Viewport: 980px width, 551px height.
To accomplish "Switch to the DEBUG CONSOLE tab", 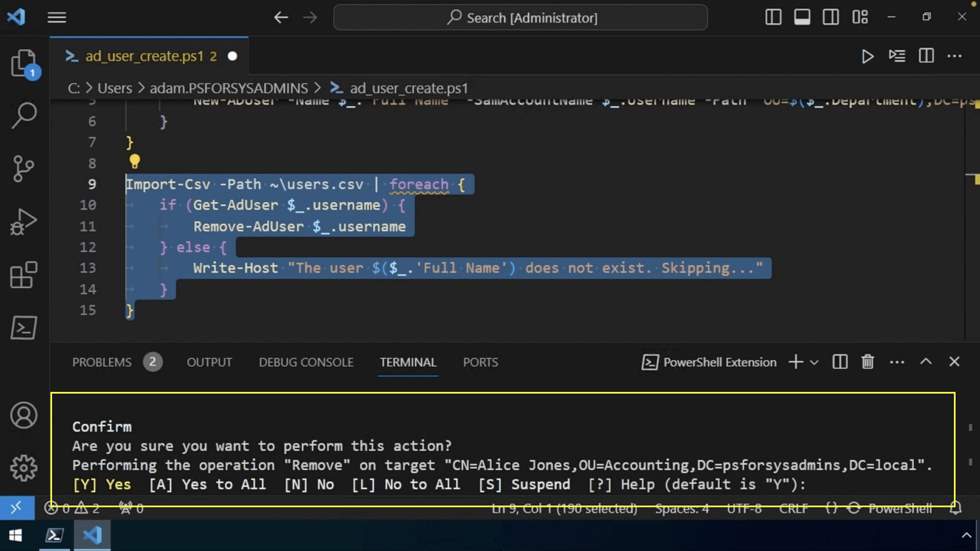I will 306,362.
